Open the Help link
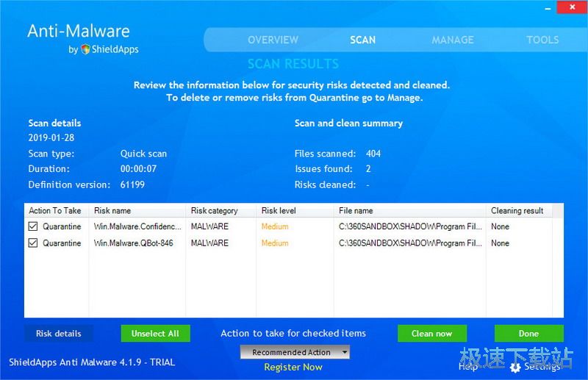The height and width of the screenshot is (380, 588). (x=467, y=367)
